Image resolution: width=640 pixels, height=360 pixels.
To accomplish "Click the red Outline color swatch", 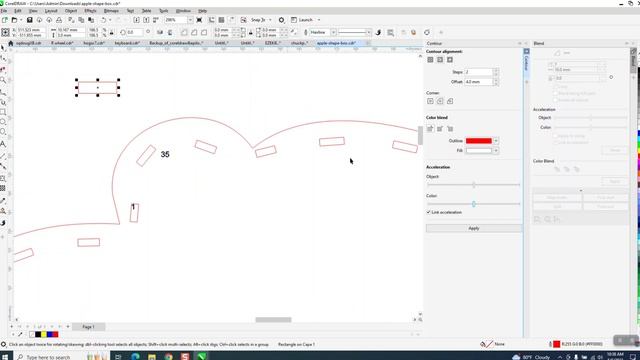I will point(479,141).
